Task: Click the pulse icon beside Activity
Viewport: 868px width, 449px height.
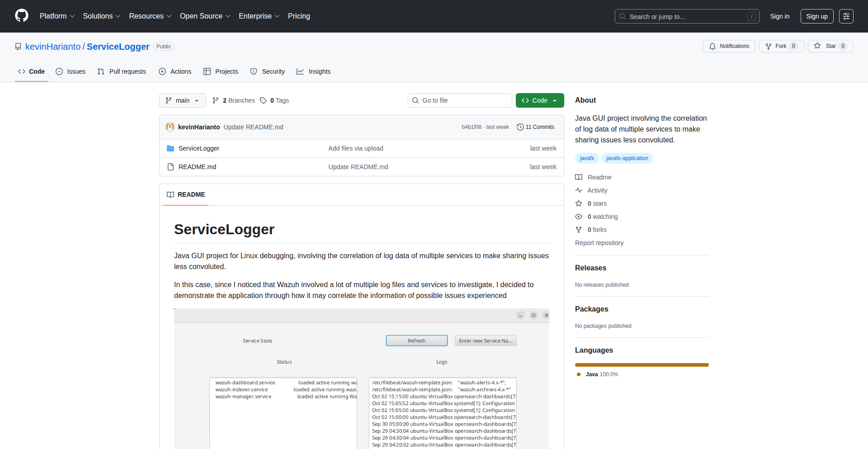Action: tap(579, 190)
